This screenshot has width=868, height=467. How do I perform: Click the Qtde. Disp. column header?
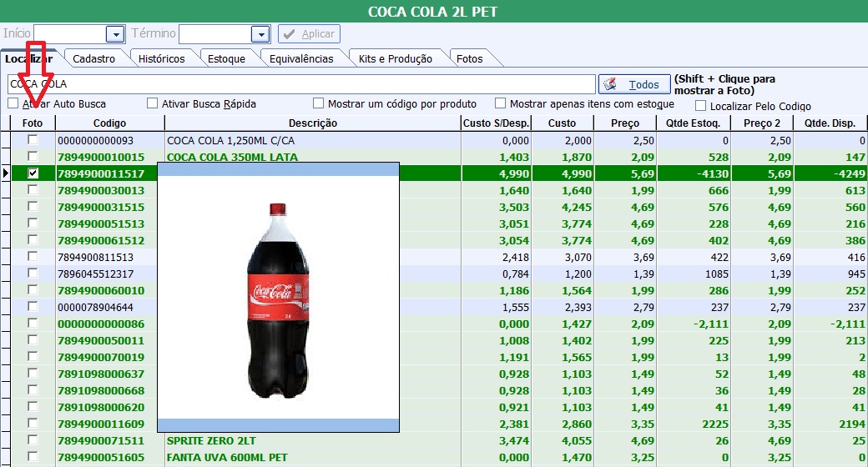point(830,123)
